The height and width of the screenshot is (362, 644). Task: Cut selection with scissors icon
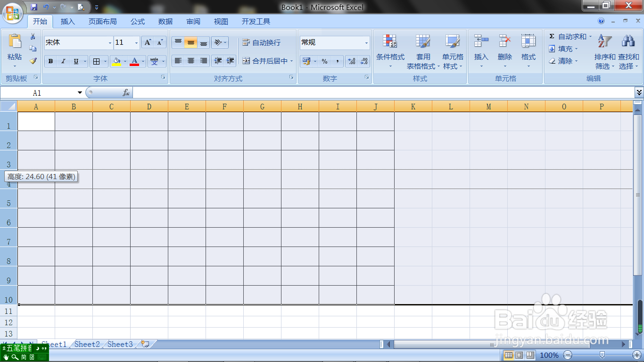33,36
